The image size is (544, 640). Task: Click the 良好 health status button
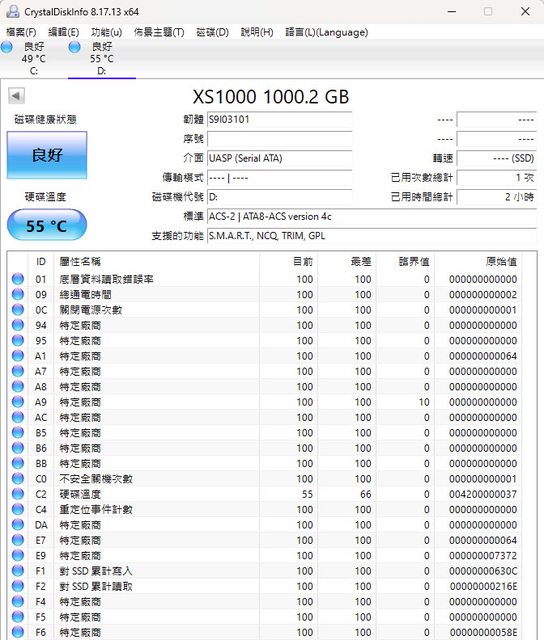pyautogui.click(x=47, y=155)
